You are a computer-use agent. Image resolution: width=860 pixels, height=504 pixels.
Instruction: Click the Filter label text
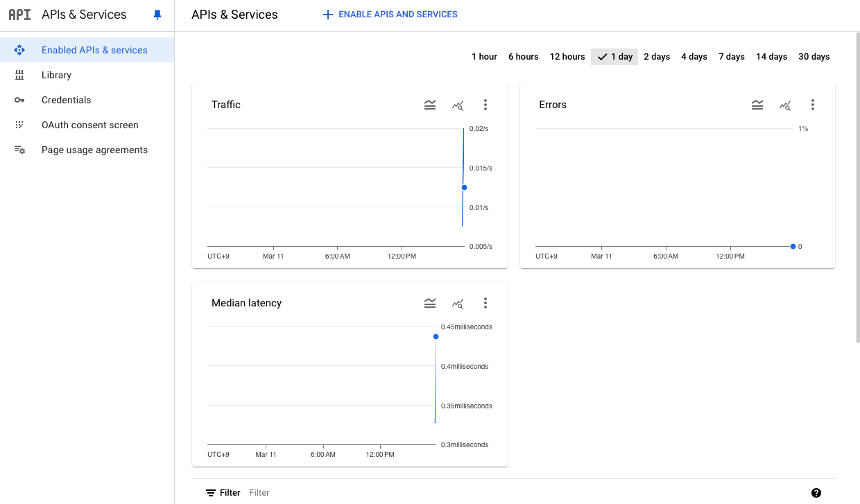pos(230,493)
